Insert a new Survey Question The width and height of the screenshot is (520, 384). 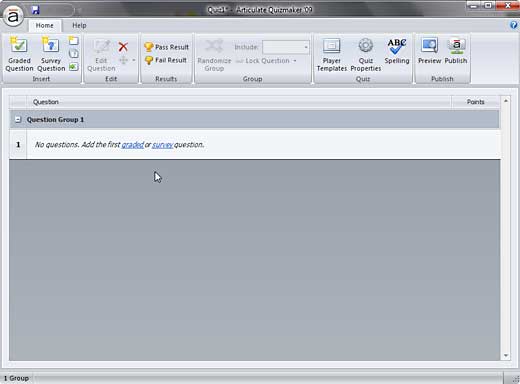point(51,54)
